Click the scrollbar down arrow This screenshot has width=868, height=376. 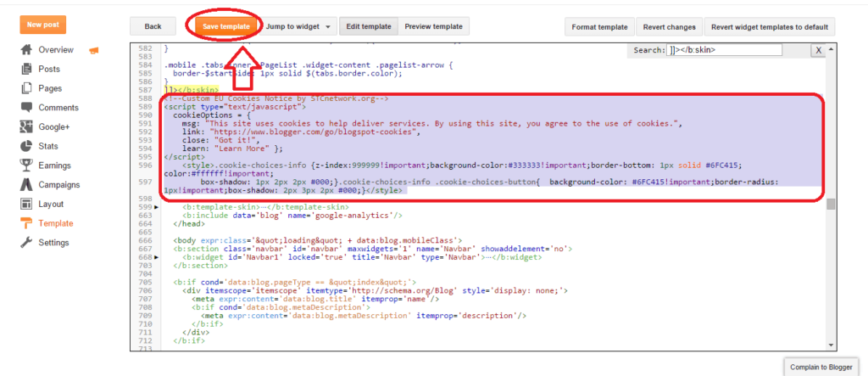831,345
